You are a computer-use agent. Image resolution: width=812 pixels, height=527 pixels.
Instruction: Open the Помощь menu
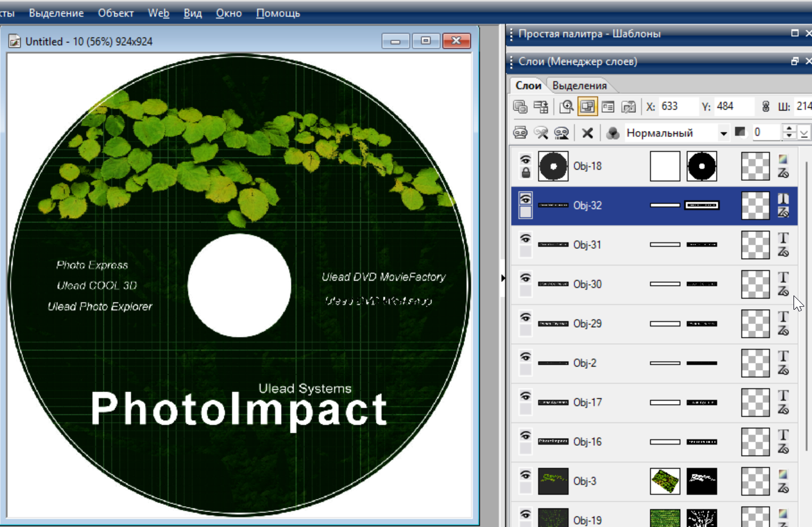pyautogui.click(x=278, y=13)
